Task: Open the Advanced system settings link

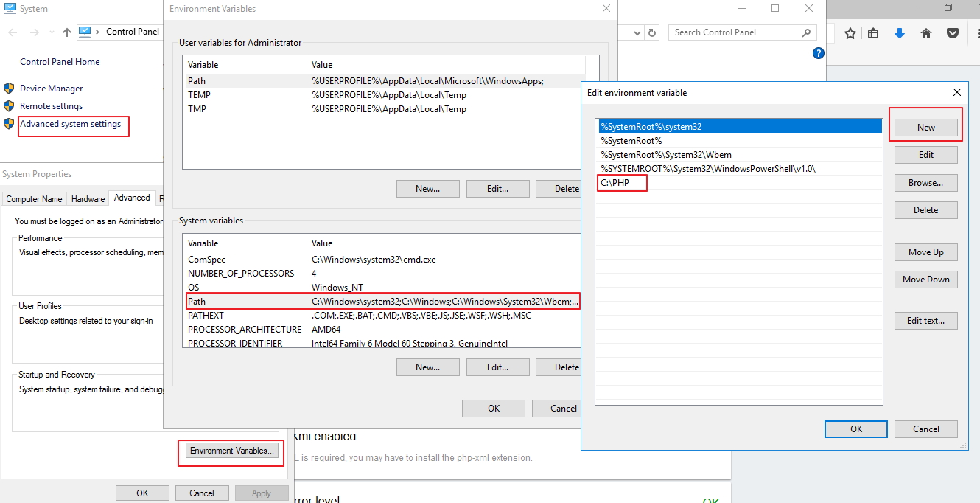Action: 71,124
